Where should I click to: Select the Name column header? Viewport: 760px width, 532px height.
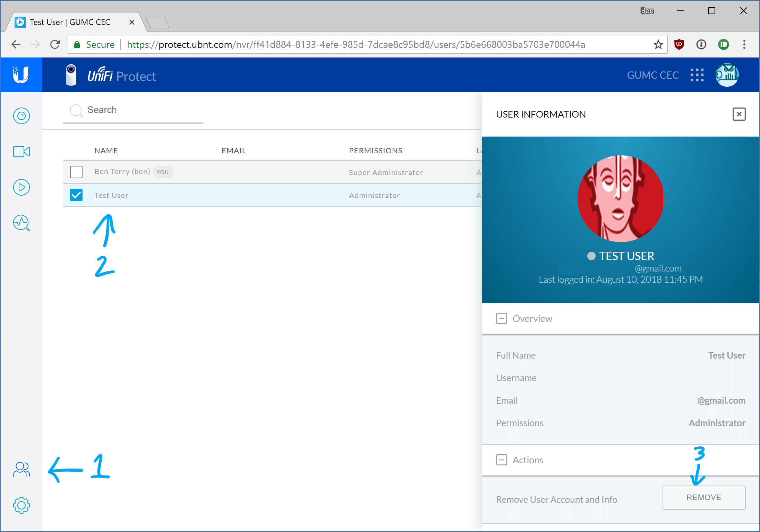coord(106,149)
